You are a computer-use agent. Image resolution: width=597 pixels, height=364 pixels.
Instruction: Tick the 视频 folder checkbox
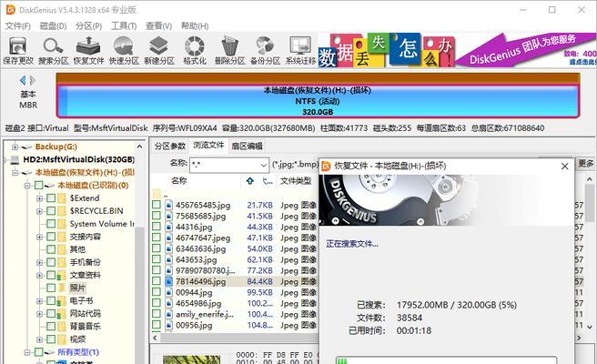51,339
